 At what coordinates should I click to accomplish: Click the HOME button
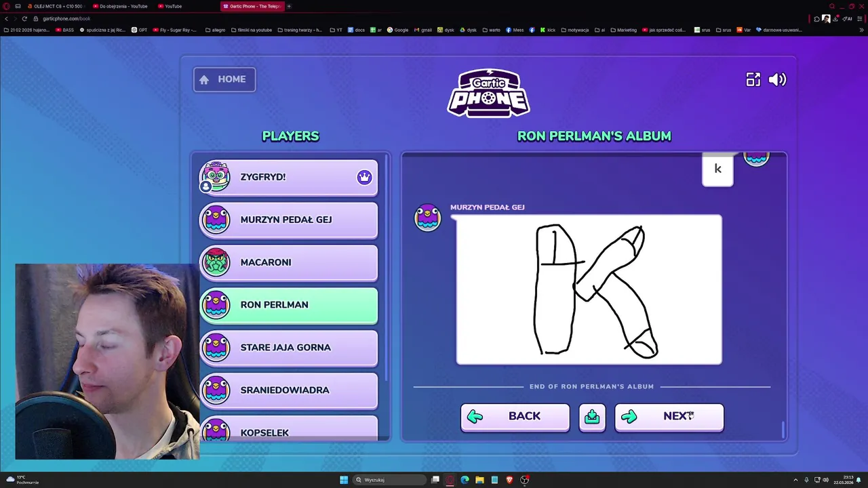click(224, 79)
